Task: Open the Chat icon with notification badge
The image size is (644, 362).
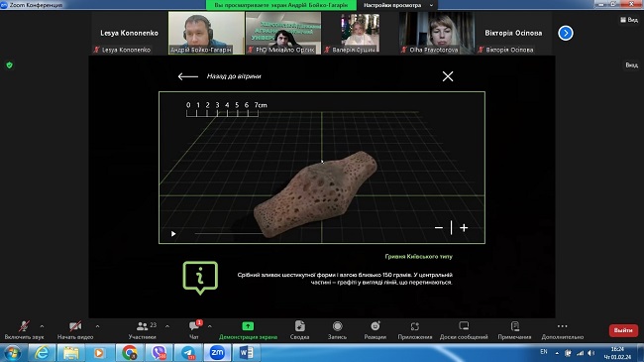Action: coord(194,325)
